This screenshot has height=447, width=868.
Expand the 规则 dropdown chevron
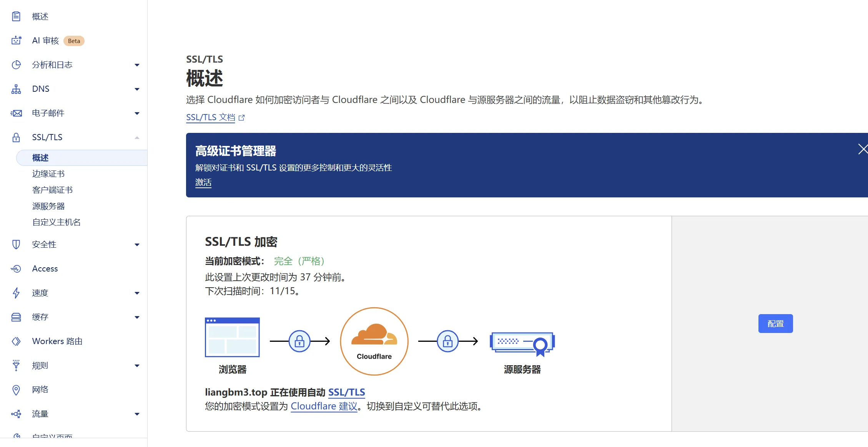coord(136,365)
